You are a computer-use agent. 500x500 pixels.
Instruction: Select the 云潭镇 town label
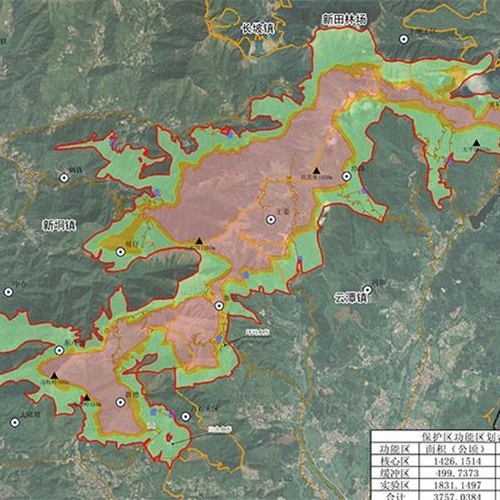click(x=351, y=297)
